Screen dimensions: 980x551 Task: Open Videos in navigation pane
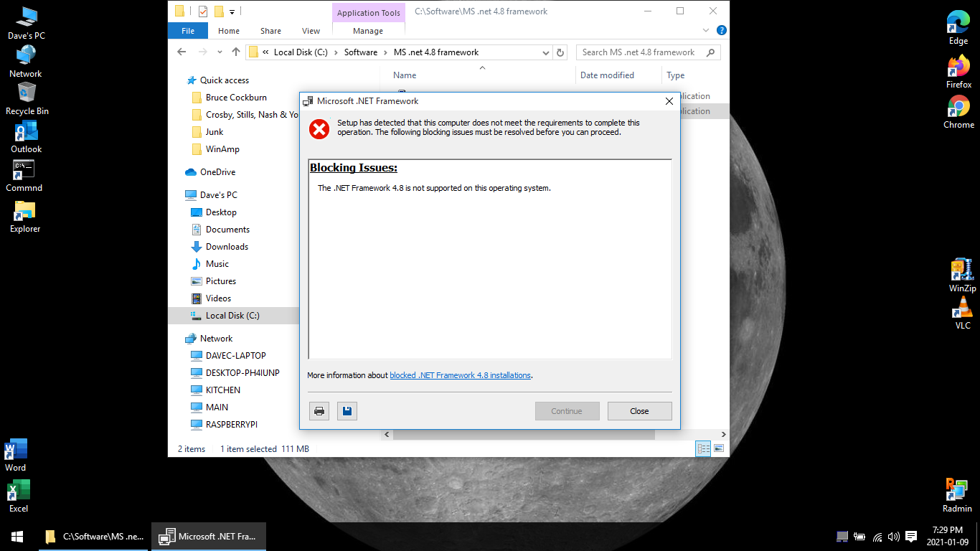pos(218,298)
